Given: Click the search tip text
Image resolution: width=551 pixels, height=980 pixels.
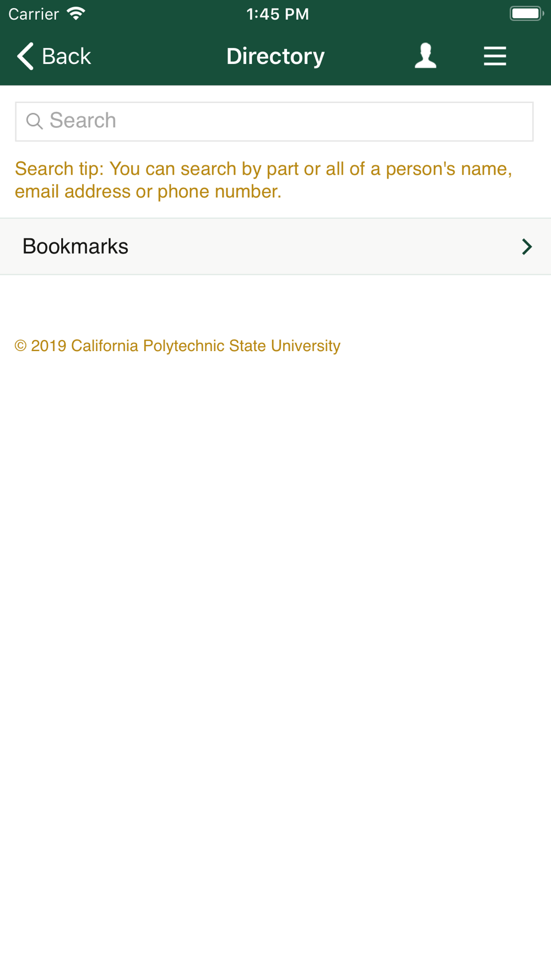Looking at the screenshot, I should coord(263,180).
